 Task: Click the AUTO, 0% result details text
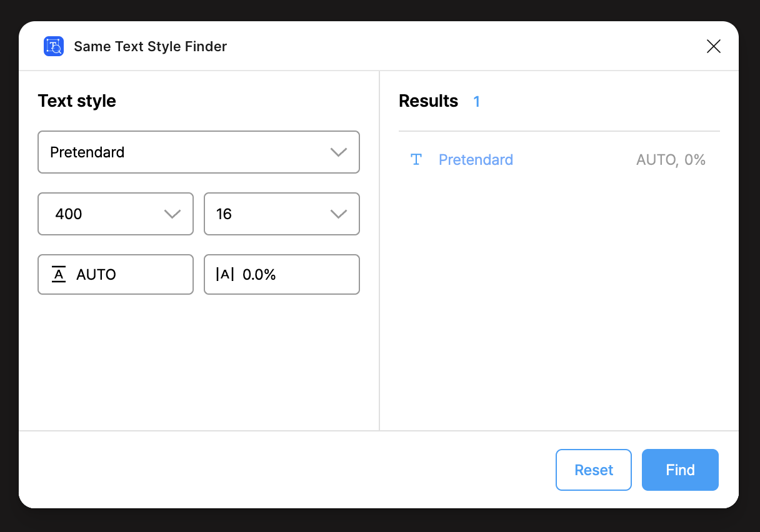pyautogui.click(x=671, y=160)
